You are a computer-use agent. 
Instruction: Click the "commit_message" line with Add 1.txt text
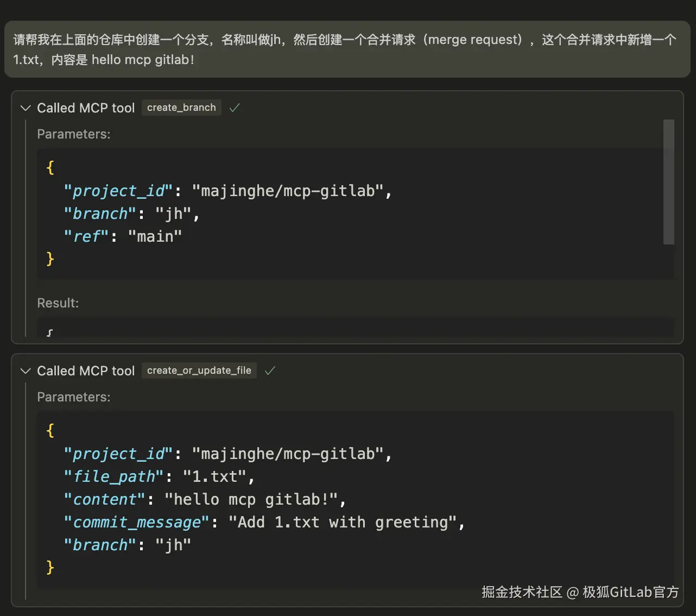point(264,523)
